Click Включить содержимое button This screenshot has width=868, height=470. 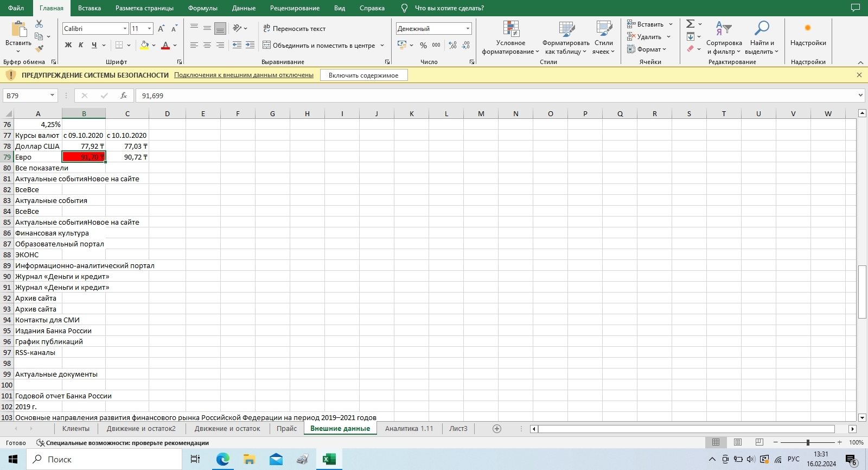click(363, 75)
